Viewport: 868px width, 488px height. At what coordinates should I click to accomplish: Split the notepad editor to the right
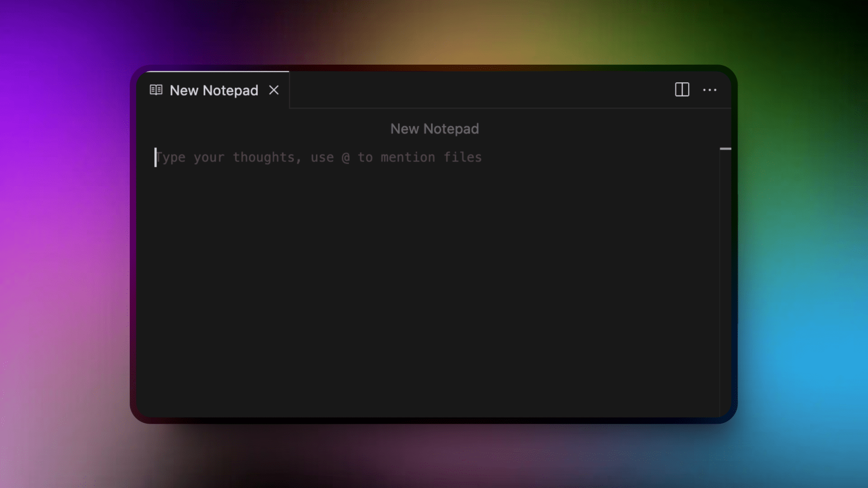pyautogui.click(x=682, y=89)
